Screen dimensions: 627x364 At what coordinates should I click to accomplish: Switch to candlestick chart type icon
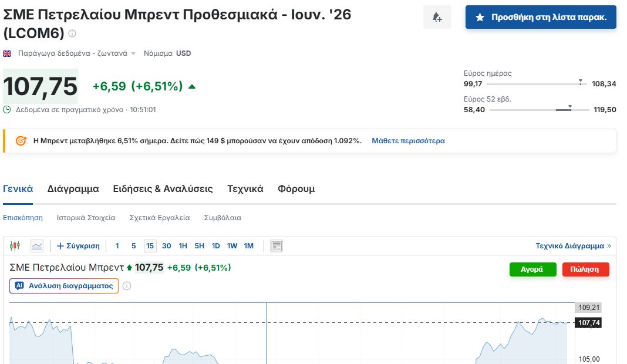(15, 246)
